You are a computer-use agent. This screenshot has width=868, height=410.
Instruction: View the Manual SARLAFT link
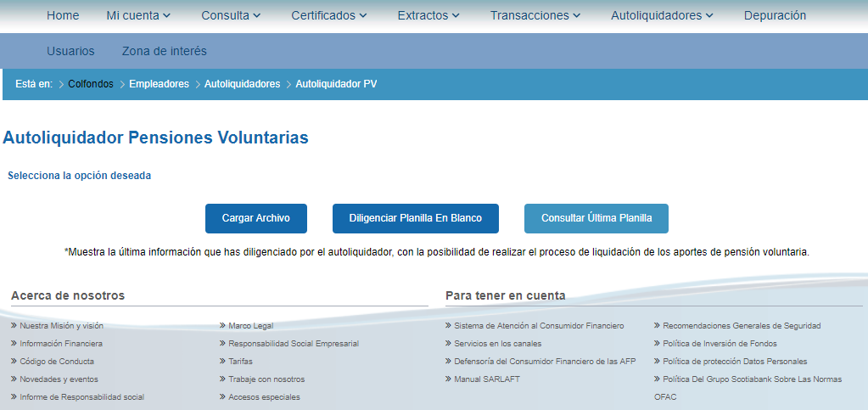coord(486,379)
